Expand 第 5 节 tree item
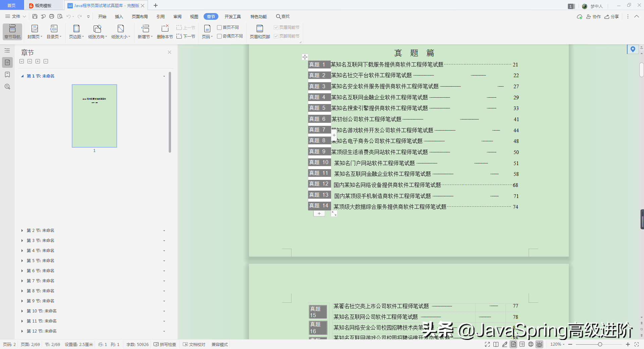 pyautogui.click(x=22, y=261)
